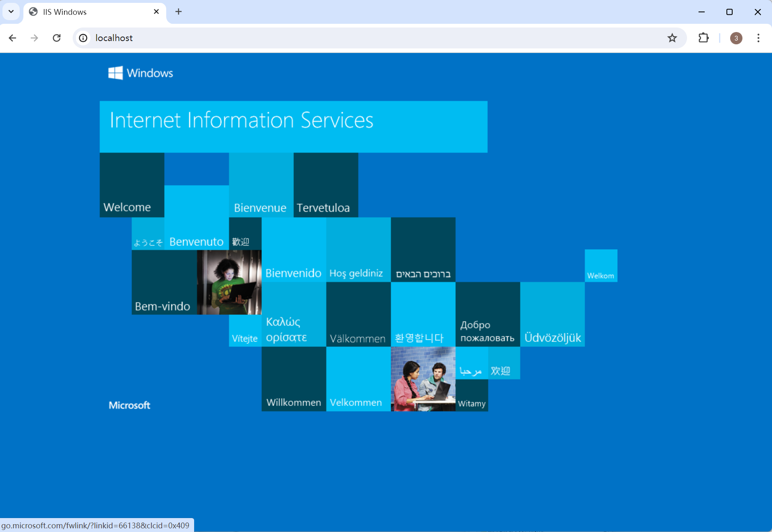Open a new tab with plus button
The width and height of the screenshot is (772, 532).
tap(178, 11)
